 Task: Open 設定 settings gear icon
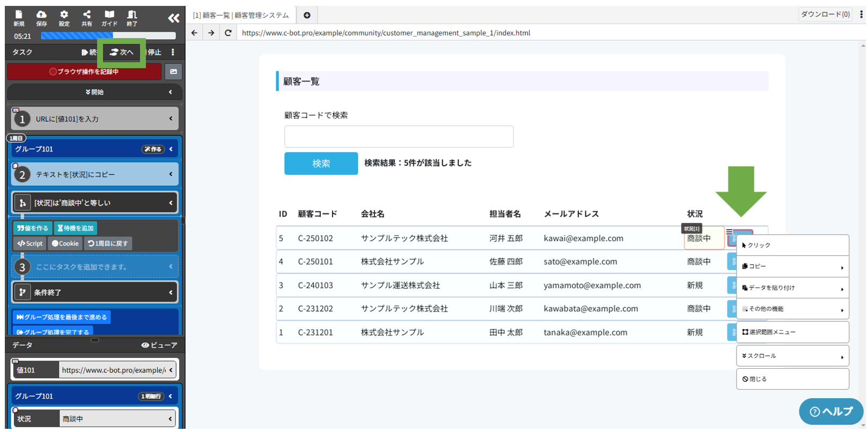pos(64,18)
